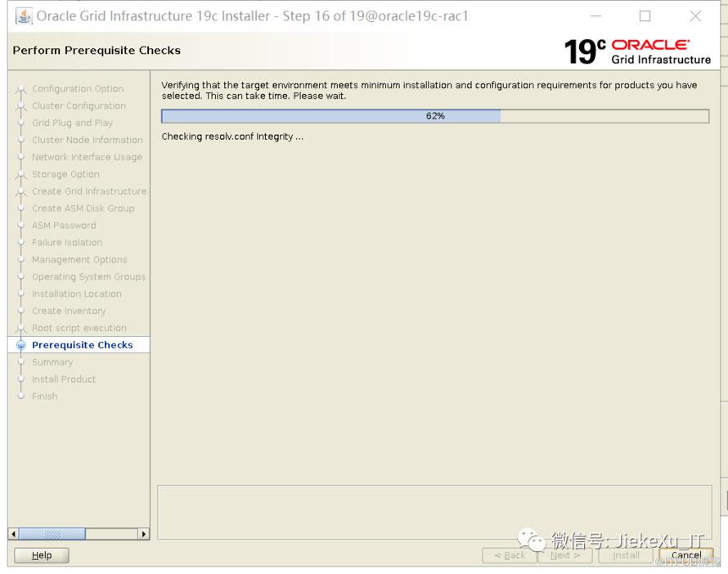Click the Oracle 19c Grid Infrastructure logo
Screen dimensions: 728x574
pyautogui.click(x=637, y=51)
